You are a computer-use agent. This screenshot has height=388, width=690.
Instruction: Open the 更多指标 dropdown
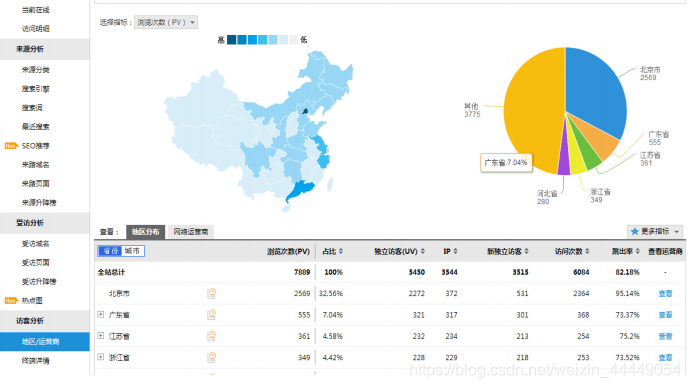[x=656, y=231]
